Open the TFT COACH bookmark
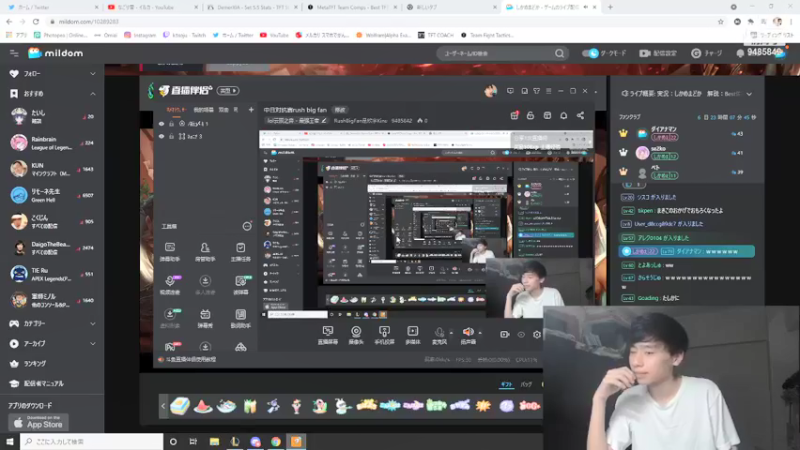The width and height of the screenshot is (800, 450). (435, 35)
